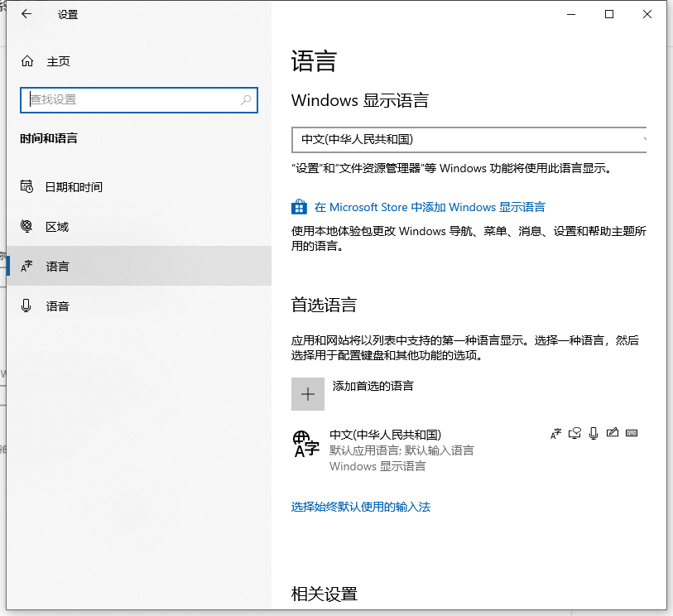
Task: Expand the Windows 显示语言 dropdown
Action: (469, 140)
